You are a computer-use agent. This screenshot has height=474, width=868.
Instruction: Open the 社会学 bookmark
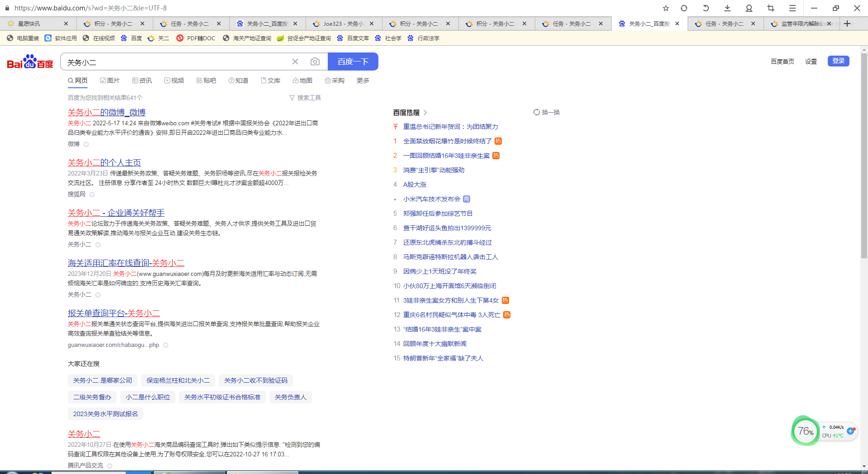pos(388,38)
